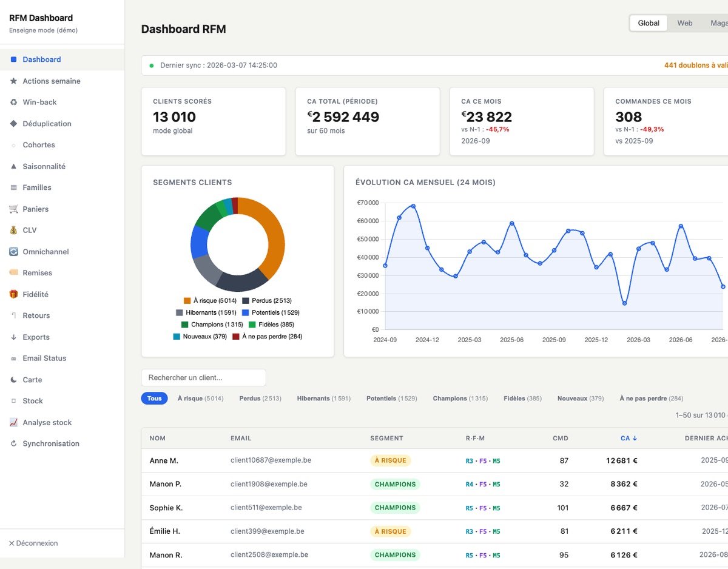
Task: Click the recycle icon beside Win-back
Action: [x=13, y=102]
